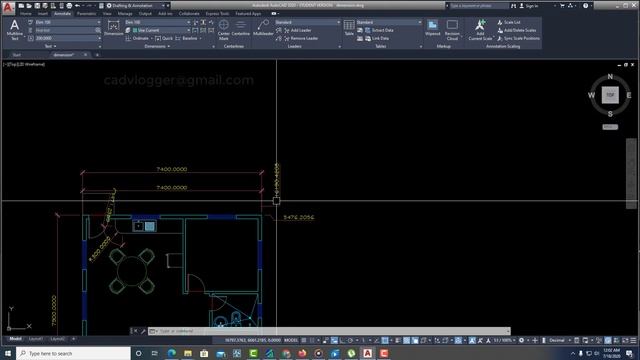Toggle dynamic input in the status bar
The width and height of the screenshot is (640, 360).
pos(334,340)
